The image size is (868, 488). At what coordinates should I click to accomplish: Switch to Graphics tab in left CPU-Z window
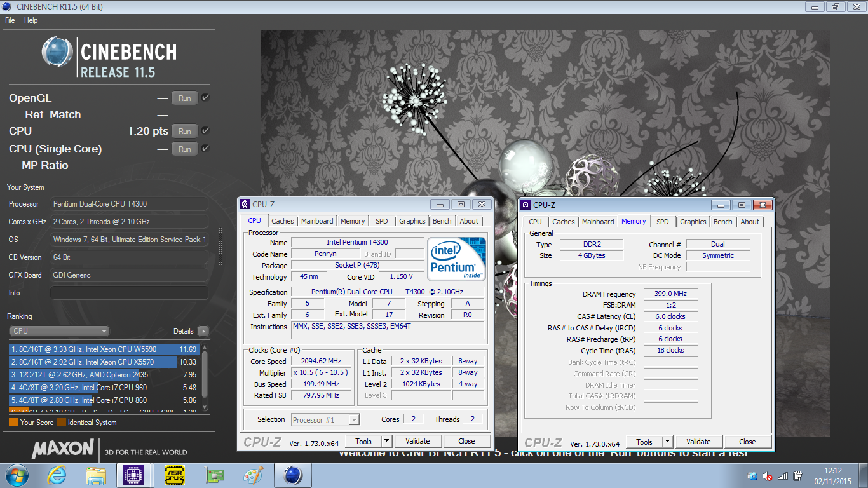pos(412,221)
